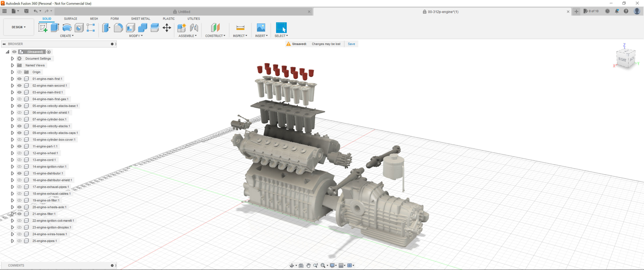644x270 pixels.
Task: Switch to the SURFACE tab
Action: (71, 19)
